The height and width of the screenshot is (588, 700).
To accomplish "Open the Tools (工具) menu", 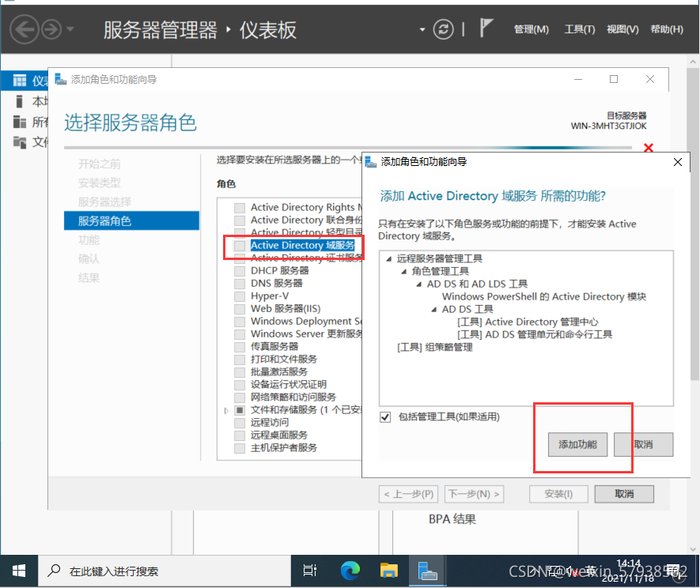I will click(580, 29).
